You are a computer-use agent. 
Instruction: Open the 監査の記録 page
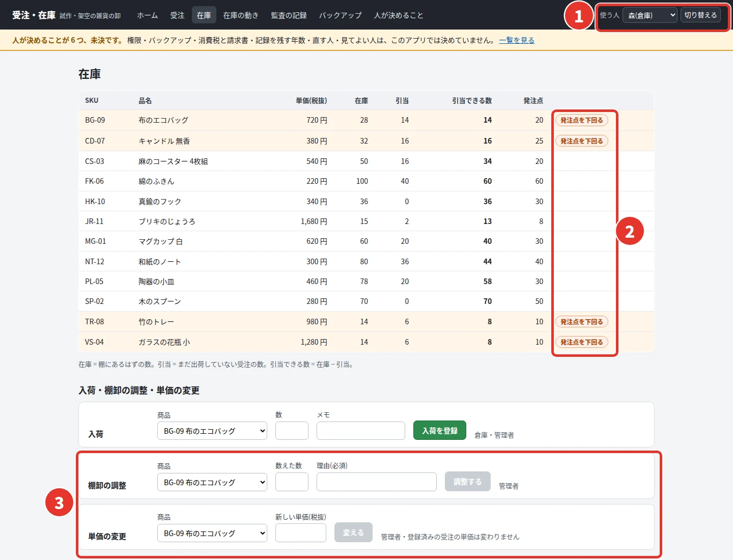tap(289, 15)
